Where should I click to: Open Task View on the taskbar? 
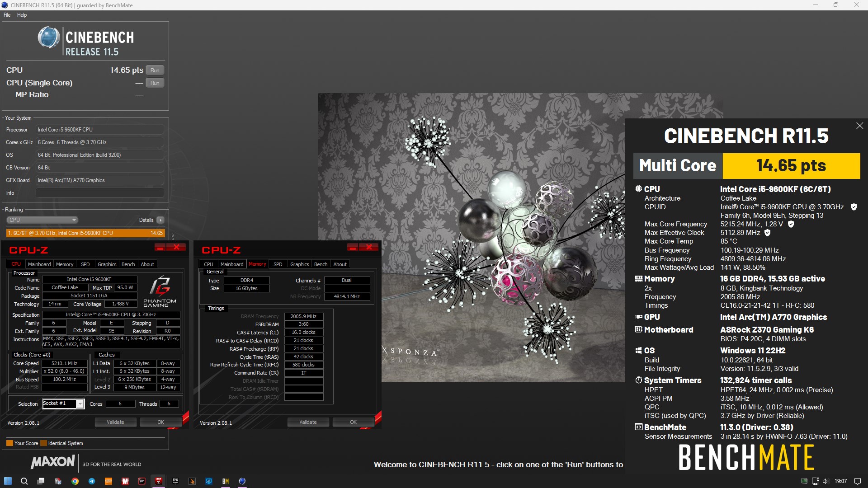[x=41, y=481]
